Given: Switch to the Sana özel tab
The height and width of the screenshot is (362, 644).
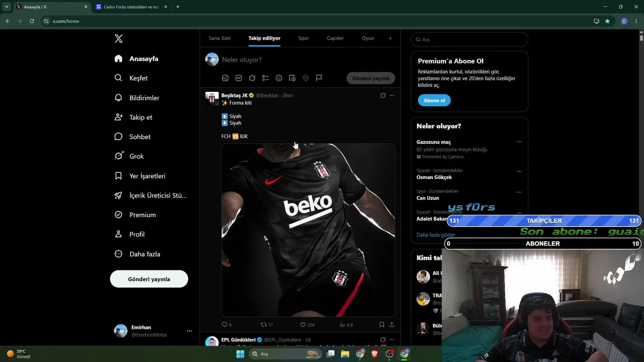Looking at the screenshot, I should (x=219, y=38).
